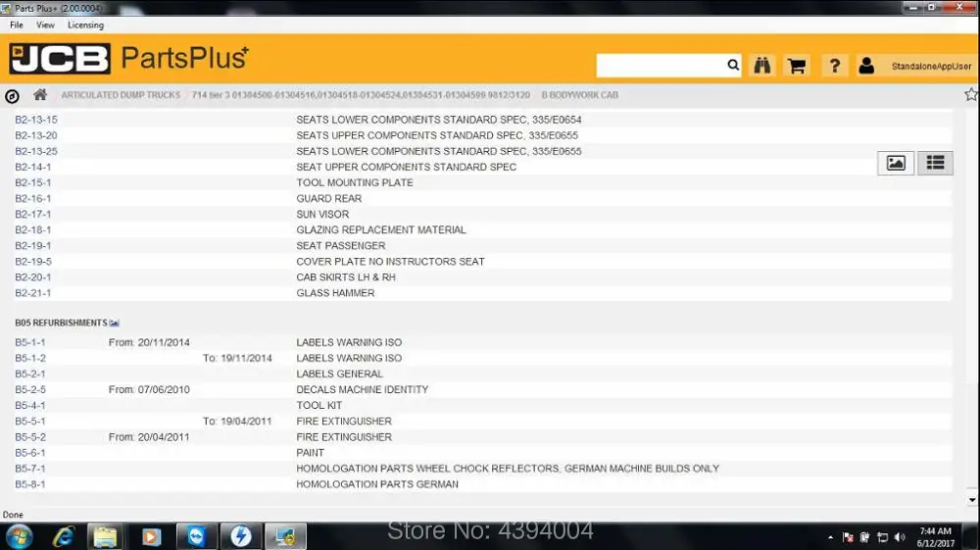This screenshot has width=980, height=550.
Task: Open B5-1-1 labels warning ISO
Action: pos(30,342)
